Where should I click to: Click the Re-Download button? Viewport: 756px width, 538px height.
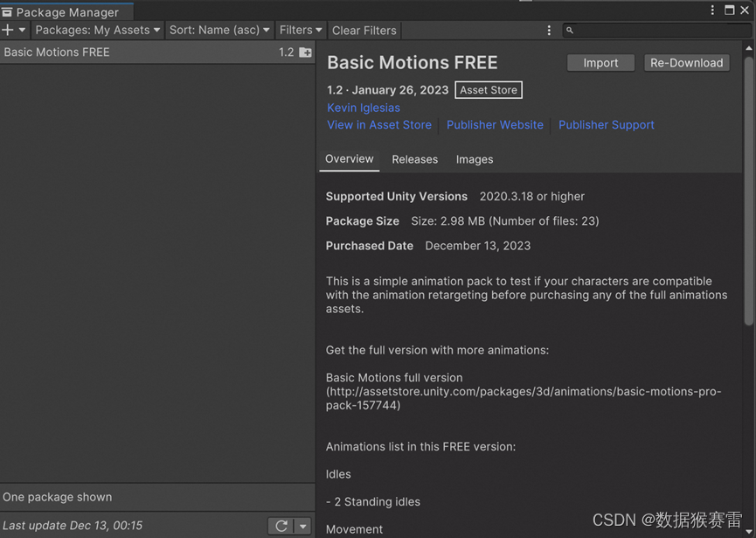pos(687,63)
